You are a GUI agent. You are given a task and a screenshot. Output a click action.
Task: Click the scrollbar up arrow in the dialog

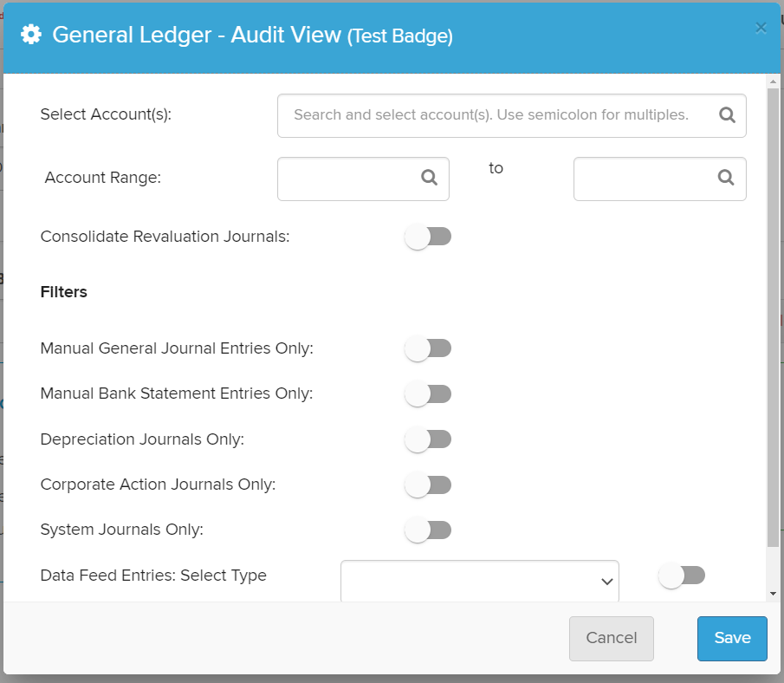click(773, 82)
